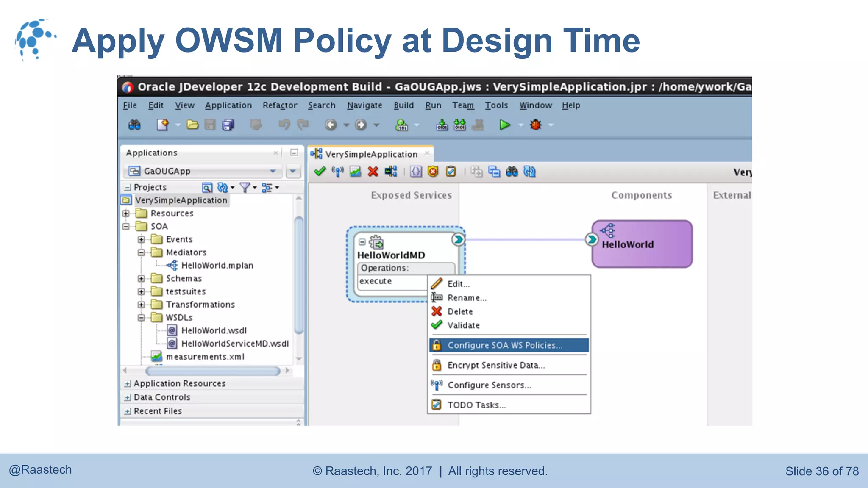Select Configure Sensors context menu item

509,385
